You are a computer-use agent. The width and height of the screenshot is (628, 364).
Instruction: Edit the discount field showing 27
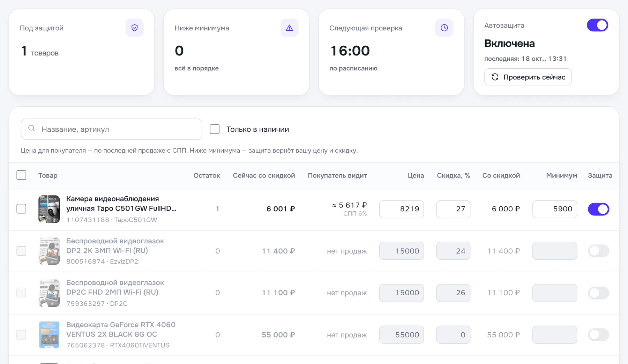point(453,209)
